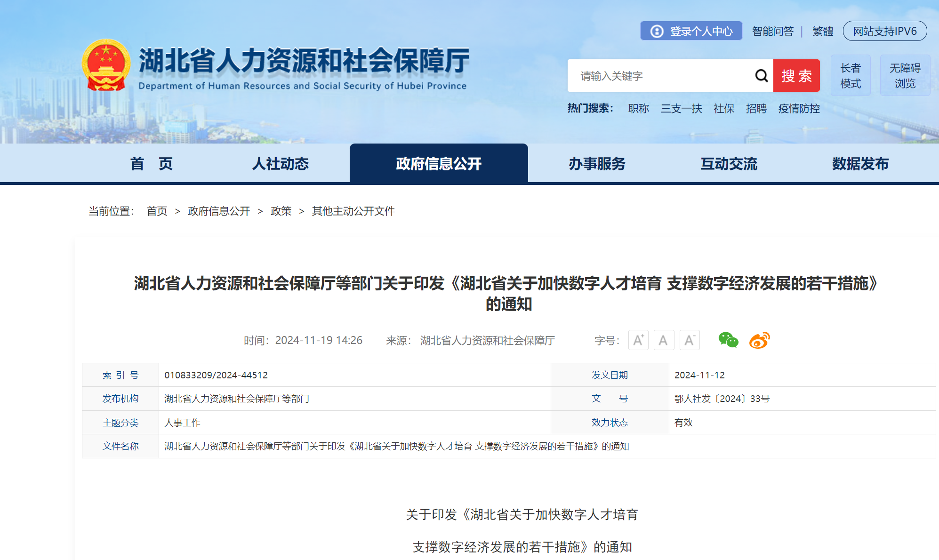Image resolution: width=939 pixels, height=560 pixels.
Task: Toggle 长者模式 elder mode
Action: click(851, 76)
